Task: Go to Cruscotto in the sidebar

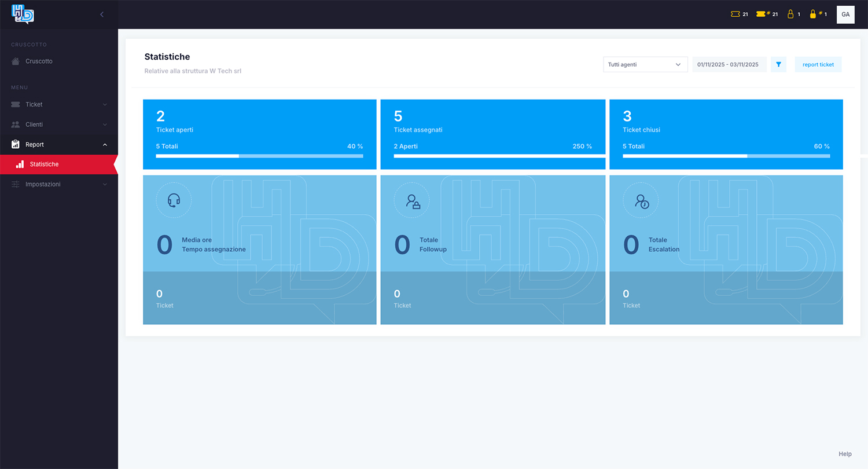Action: [x=39, y=61]
